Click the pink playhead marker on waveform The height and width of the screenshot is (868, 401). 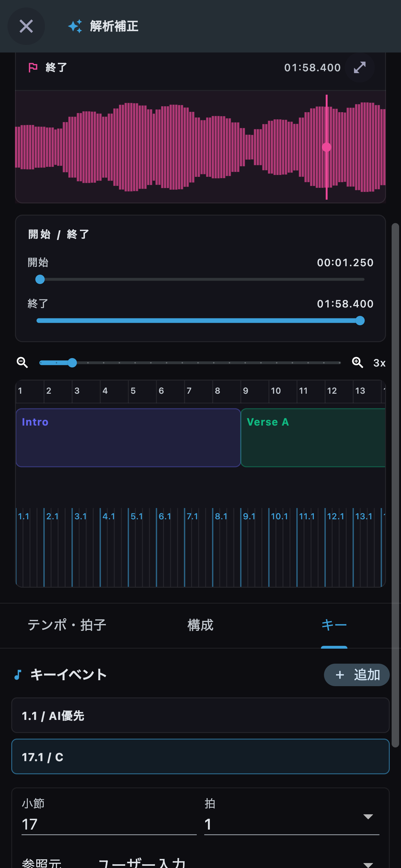coord(326,147)
